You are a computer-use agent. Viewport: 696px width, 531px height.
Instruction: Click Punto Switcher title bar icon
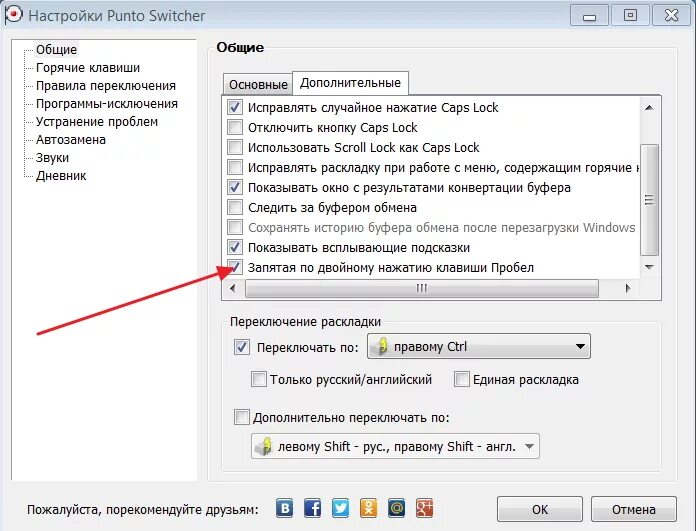pyautogui.click(x=13, y=15)
